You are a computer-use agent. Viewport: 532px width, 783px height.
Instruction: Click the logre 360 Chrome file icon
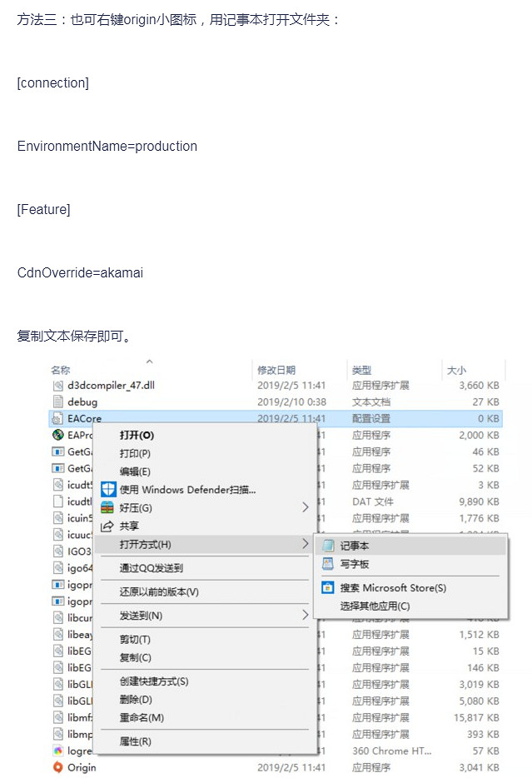tap(57, 751)
